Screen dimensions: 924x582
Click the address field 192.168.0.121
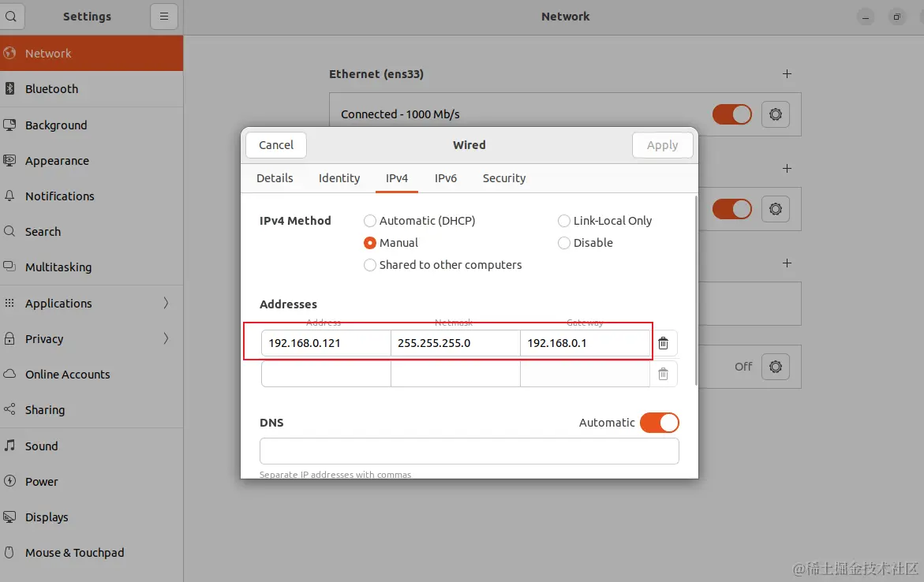[326, 343]
